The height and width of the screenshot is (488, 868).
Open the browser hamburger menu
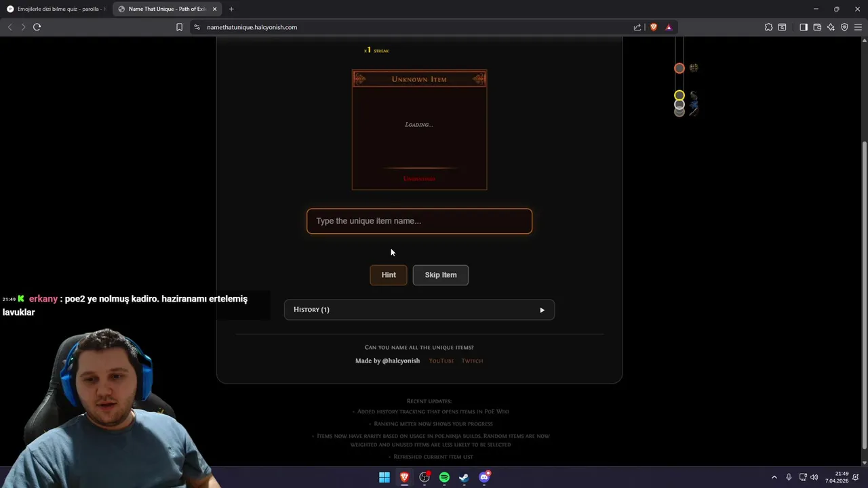(858, 27)
